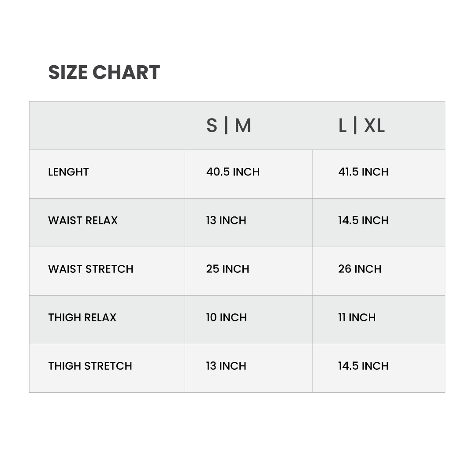The image size is (476, 476).
Task: Click the divider bar between S and M
Action: [226, 125]
